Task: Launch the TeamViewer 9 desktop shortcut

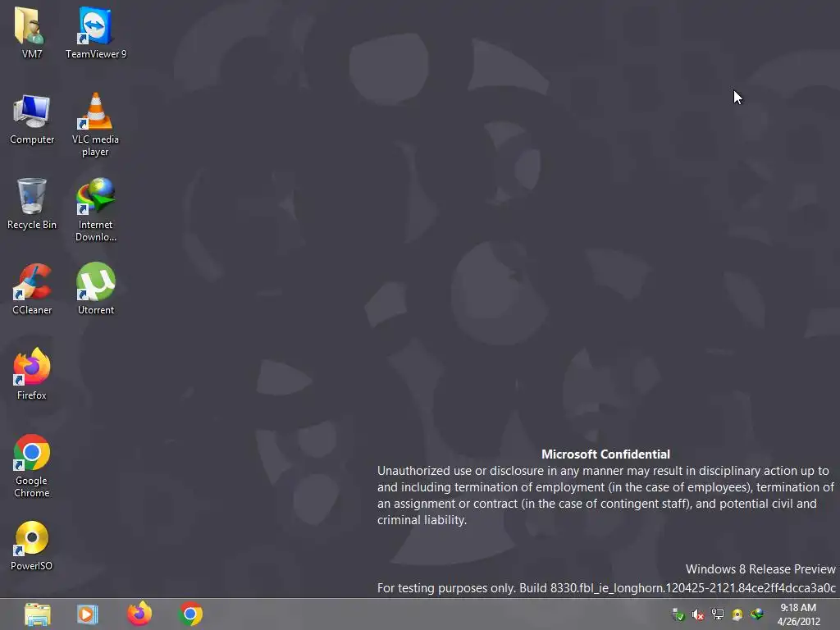Action: [96, 32]
